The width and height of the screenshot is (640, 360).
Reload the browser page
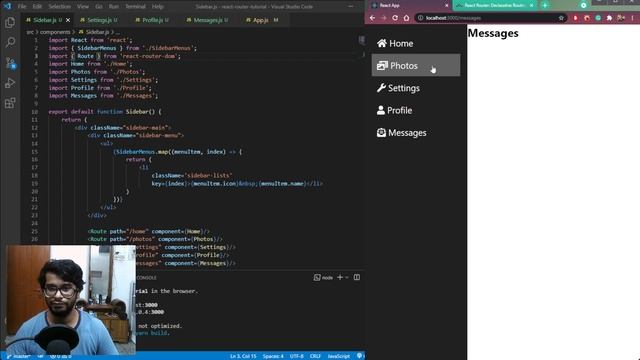[x=395, y=18]
